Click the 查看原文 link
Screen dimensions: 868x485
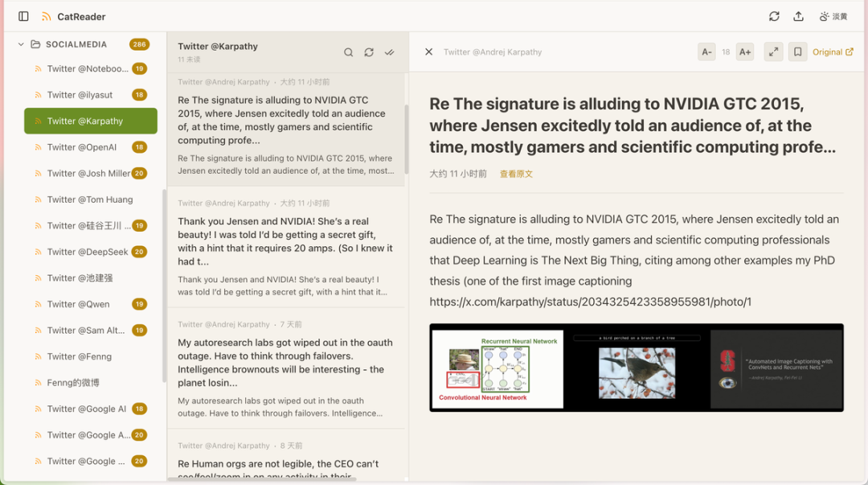click(516, 174)
